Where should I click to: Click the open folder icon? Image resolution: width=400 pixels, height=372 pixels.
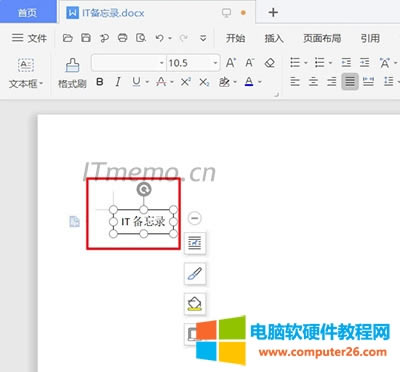coord(68,38)
